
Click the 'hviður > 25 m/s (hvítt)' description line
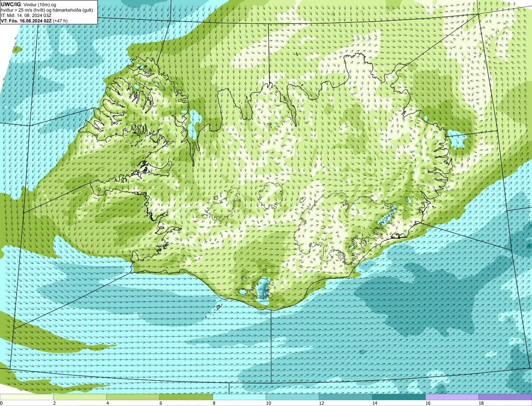(47, 10)
